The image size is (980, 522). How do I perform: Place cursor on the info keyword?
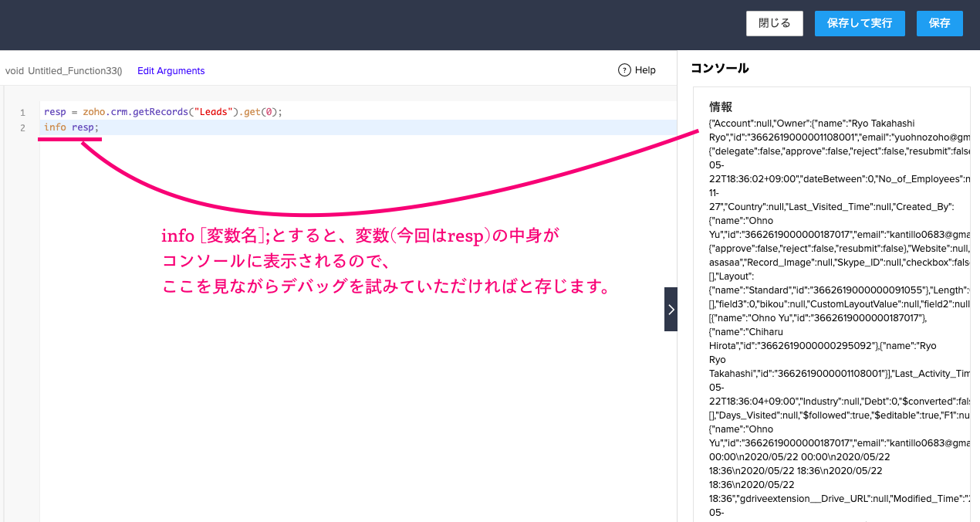pos(55,127)
